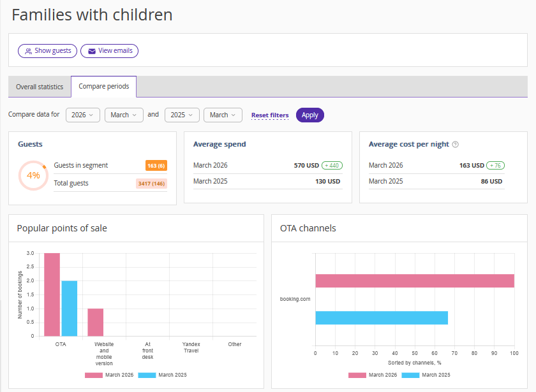Click the help icon beside Average cost per night
This screenshot has height=392, width=536.
point(455,145)
